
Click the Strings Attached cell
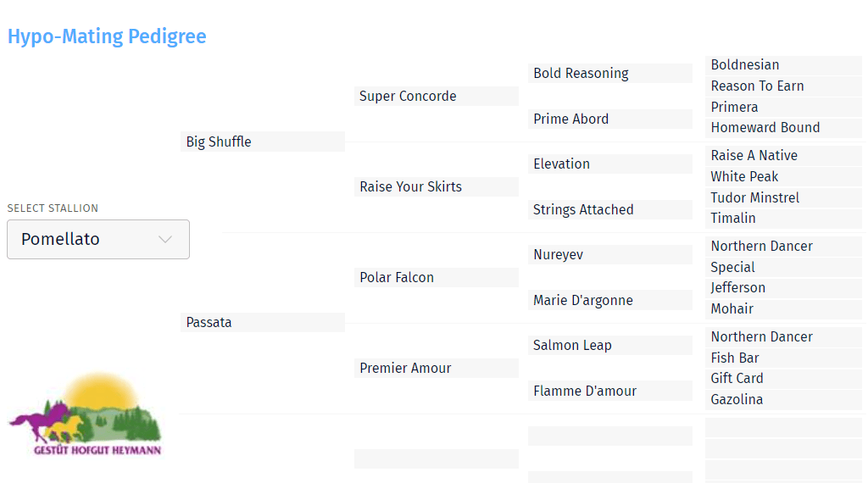point(610,209)
